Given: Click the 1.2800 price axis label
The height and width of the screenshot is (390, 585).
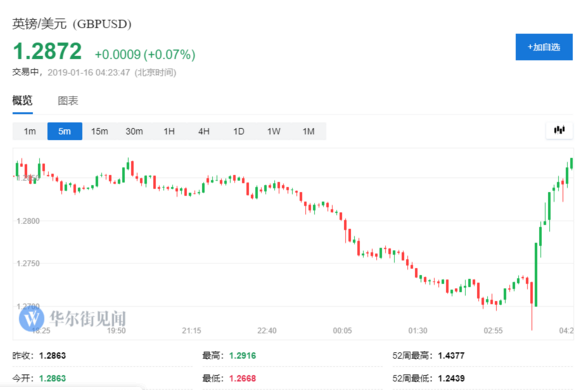Looking at the screenshot, I should pyautogui.click(x=28, y=221).
